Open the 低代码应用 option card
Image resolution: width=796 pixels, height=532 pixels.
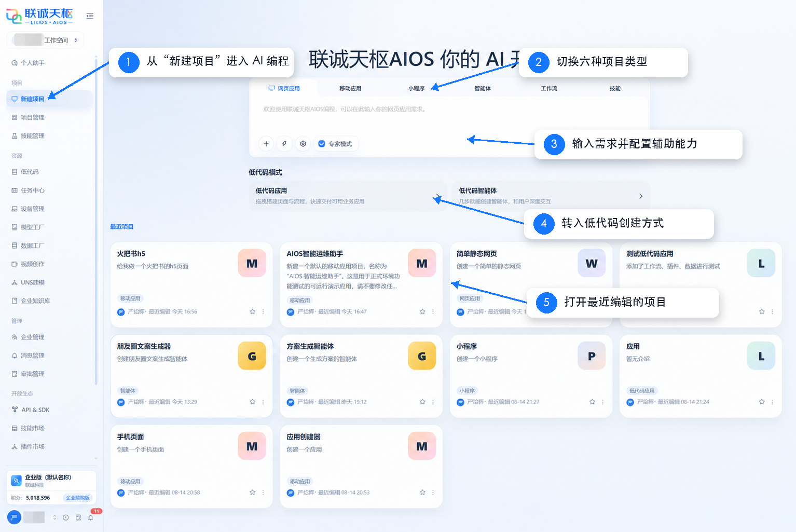point(348,196)
